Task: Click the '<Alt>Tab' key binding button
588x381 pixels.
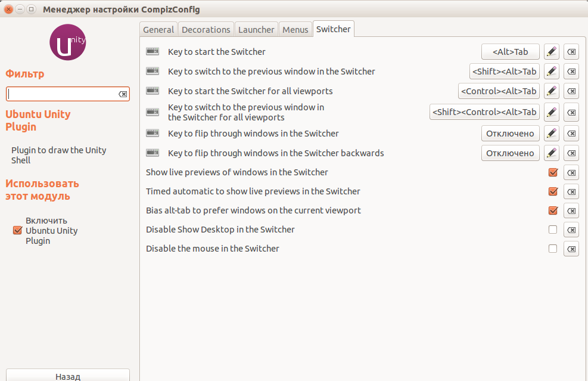Action: (510, 52)
